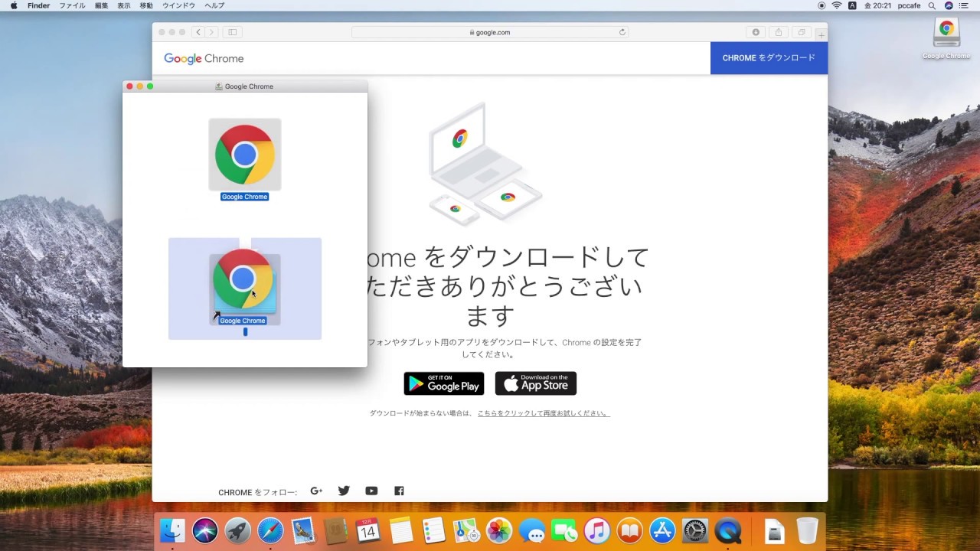Click Safari downloads arrow toolbar icon
Image resolution: width=980 pixels, height=551 pixels.
[x=756, y=32]
